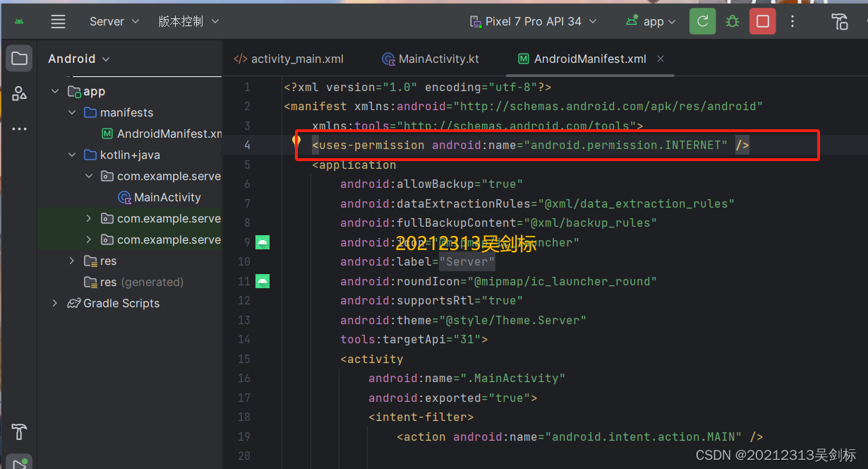Open the Resource Manager sidebar icon
Screen dimensions: 868x469
click(18, 93)
